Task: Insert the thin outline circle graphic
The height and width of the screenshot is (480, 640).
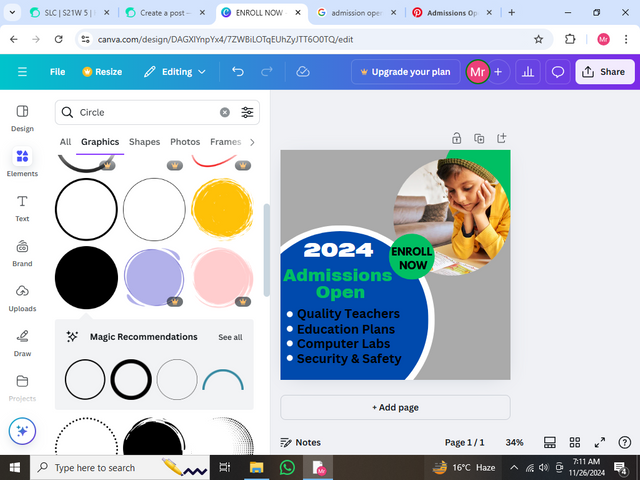Action: [154, 209]
